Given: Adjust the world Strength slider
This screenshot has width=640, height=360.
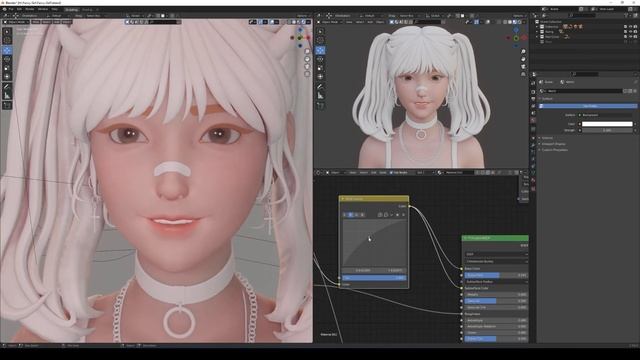Looking at the screenshot, I should tap(607, 130).
